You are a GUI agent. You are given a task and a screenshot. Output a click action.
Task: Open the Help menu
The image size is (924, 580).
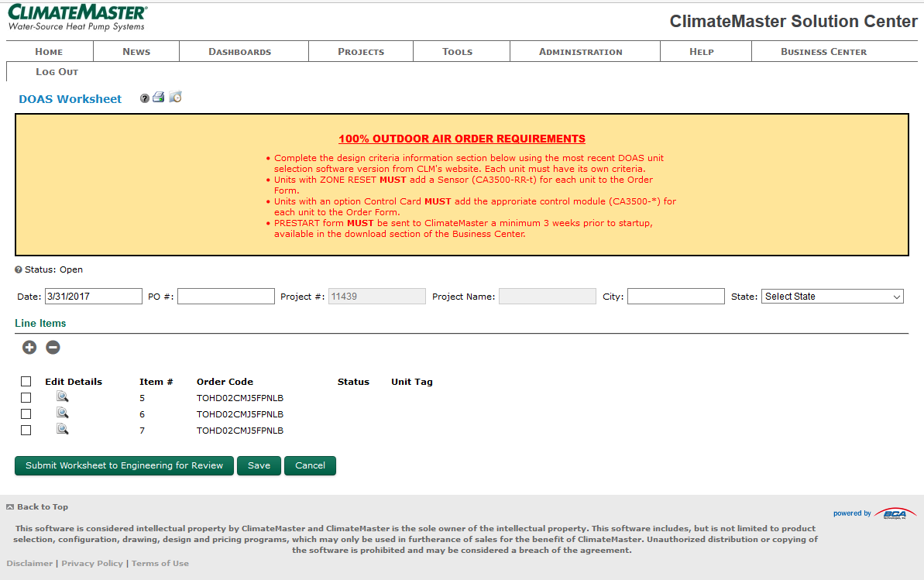(702, 52)
